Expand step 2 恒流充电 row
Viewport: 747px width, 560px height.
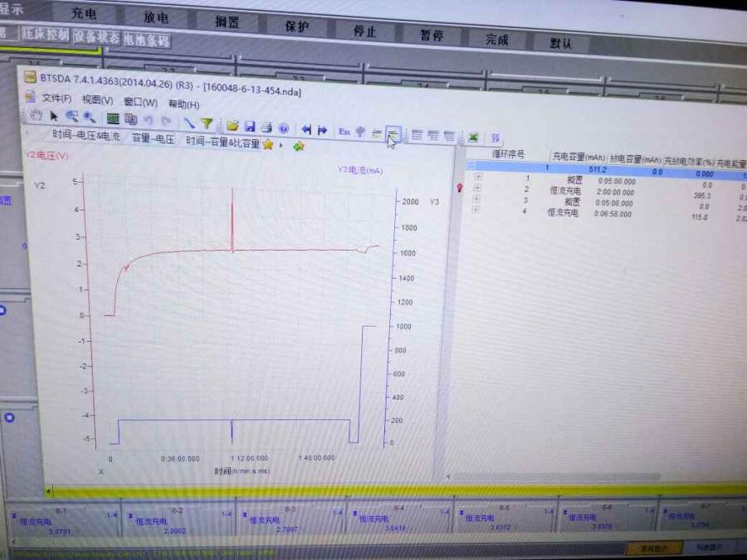[x=477, y=187]
